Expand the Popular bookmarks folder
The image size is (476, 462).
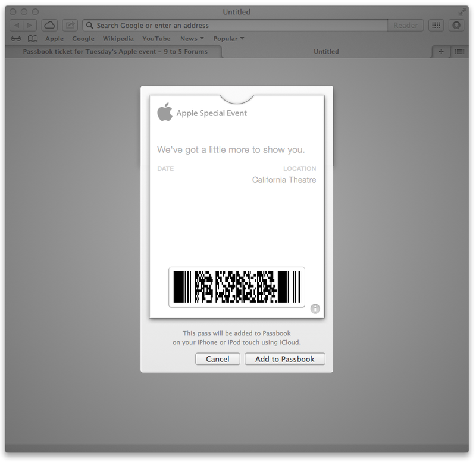click(228, 39)
